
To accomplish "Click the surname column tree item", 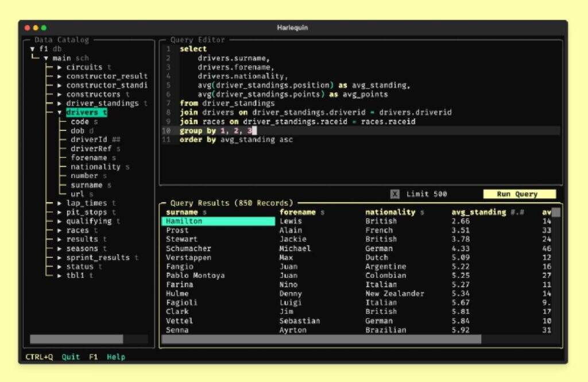I will [86, 185].
